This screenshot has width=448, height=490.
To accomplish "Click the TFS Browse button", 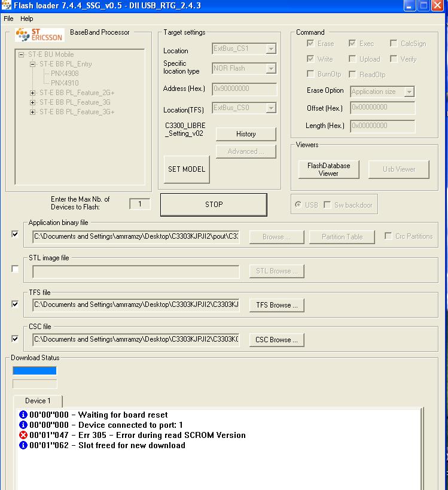I will tap(276, 305).
